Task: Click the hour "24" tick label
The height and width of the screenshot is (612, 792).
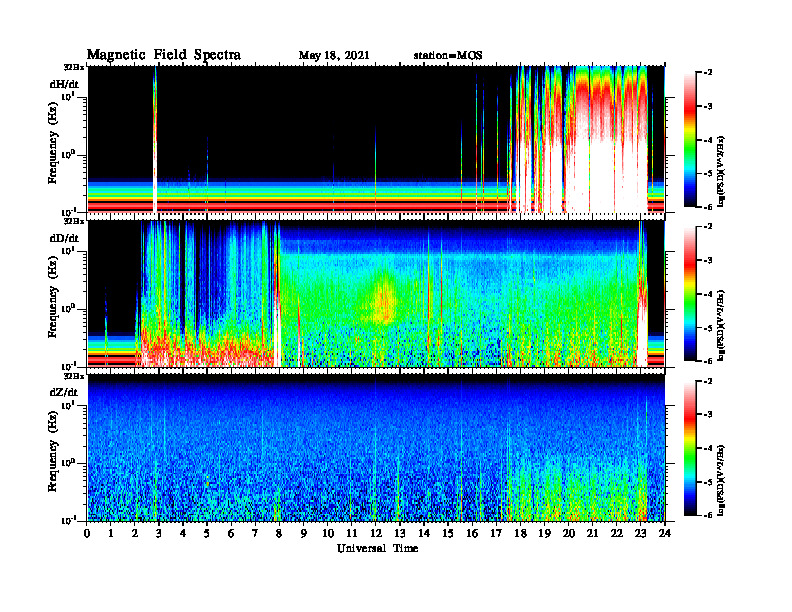Action: [x=665, y=533]
